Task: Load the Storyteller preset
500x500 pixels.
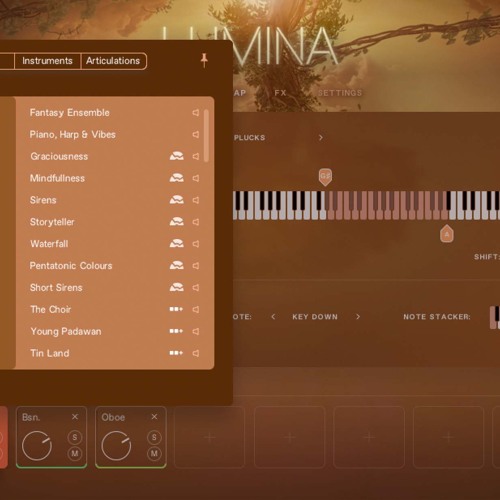Action: click(52, 222)
